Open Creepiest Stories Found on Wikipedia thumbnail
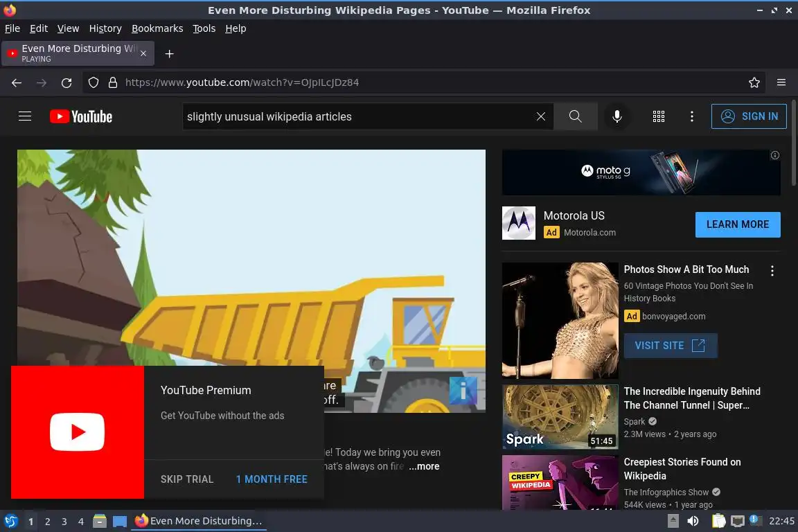798x532 pixels. coord(560,483)
